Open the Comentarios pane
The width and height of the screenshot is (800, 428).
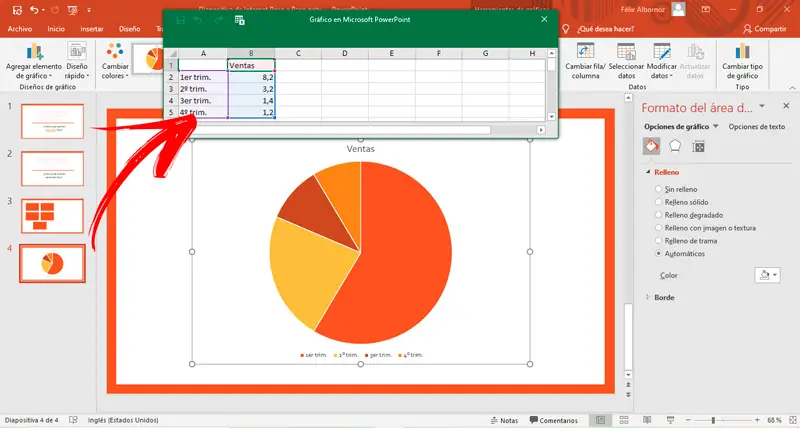coord(554,420)
